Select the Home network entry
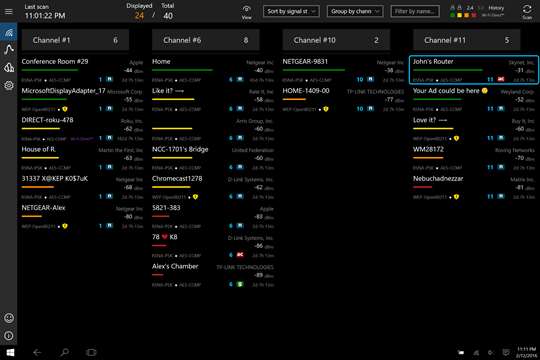The width and height of the screenshot is (540, 360). click(213, 70)
